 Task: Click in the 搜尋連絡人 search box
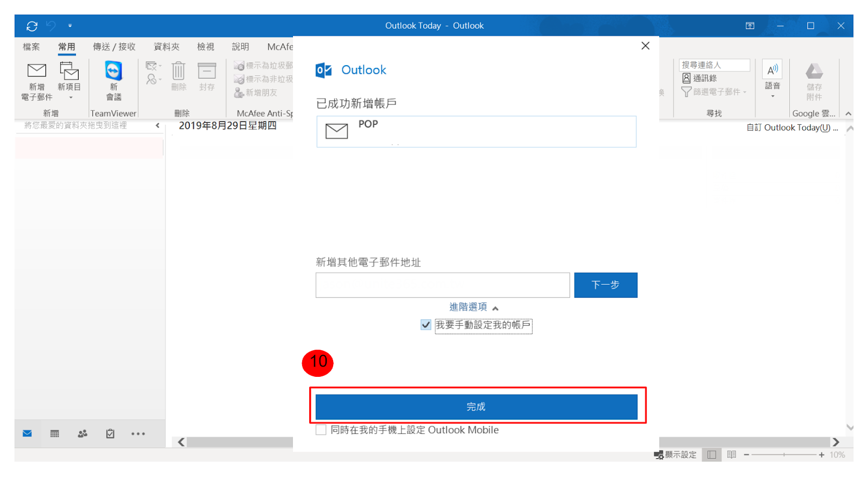coord(714,65)
